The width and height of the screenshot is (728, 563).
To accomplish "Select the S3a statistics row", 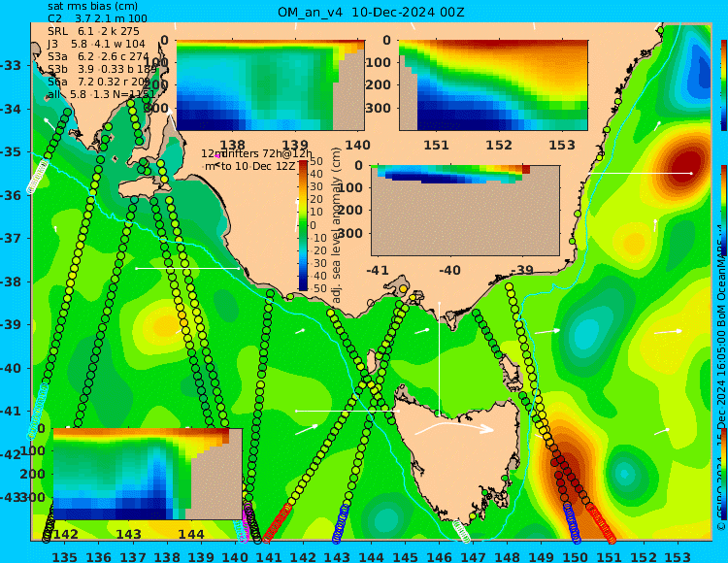I will [98, 56].
